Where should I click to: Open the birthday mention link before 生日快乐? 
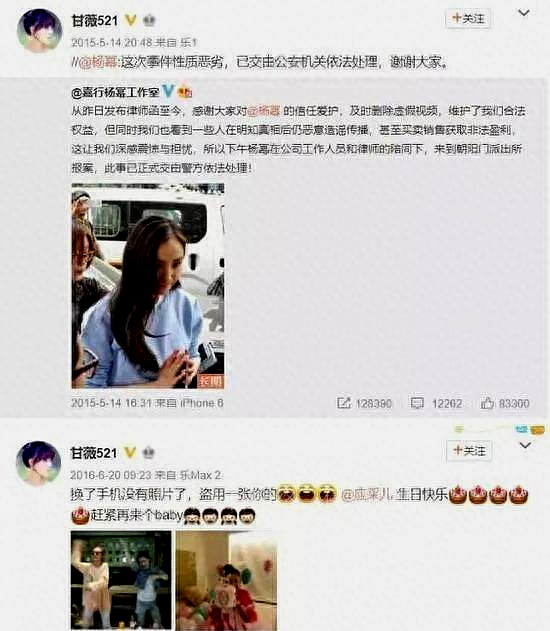click(x=367, y=495)
